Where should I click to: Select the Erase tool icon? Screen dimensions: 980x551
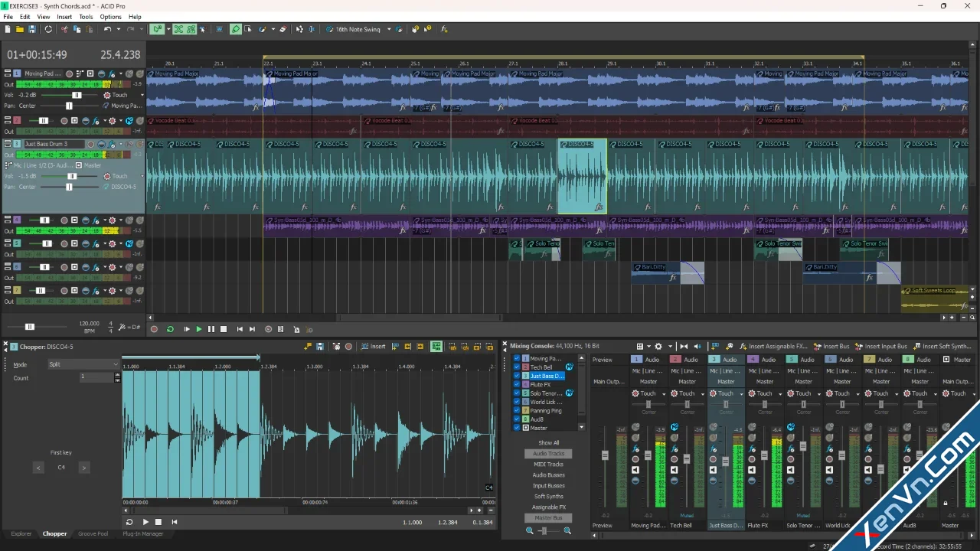pos(283,29)
